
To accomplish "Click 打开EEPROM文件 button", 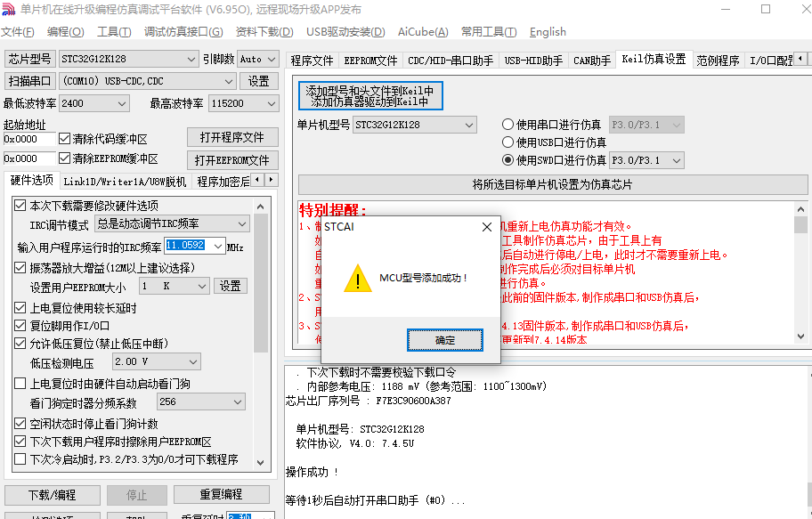I will tap(232, 160).
